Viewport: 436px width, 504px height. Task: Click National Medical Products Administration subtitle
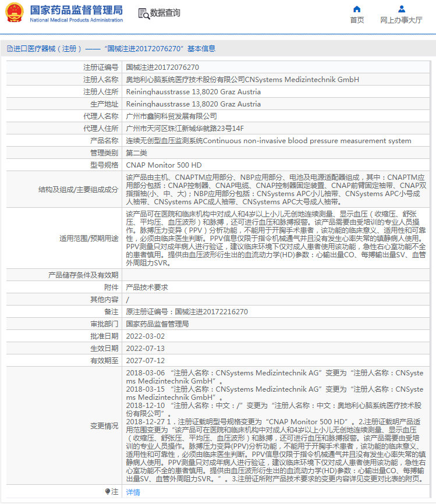[76, 20]
